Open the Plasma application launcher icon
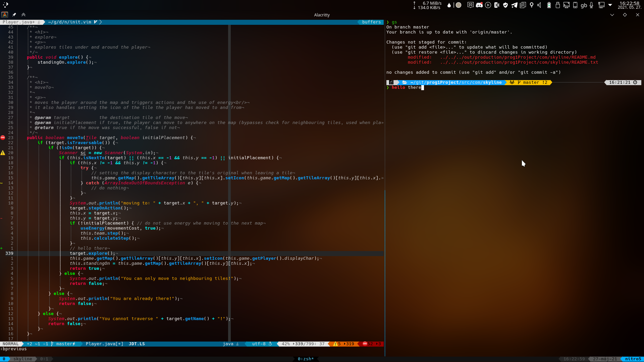This screenshot has height=362, width=644. pos(5,5)
